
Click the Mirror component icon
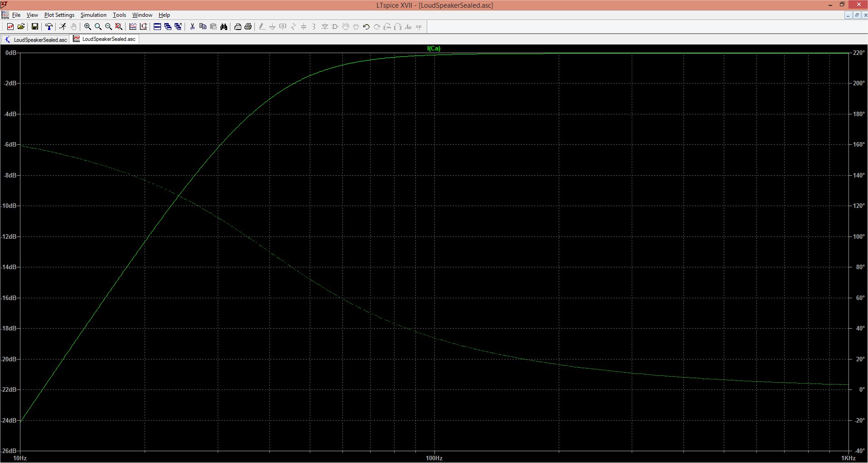(x=398, y=27)
